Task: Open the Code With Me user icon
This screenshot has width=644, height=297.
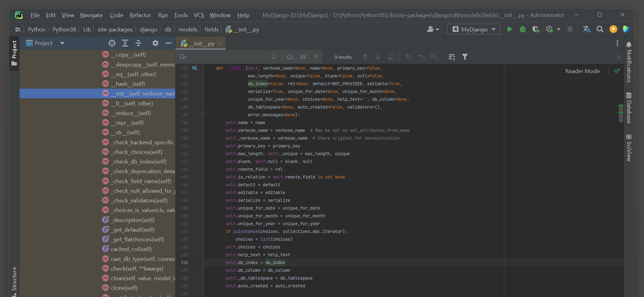Action: pyautogui.click(x=433, y=29)
